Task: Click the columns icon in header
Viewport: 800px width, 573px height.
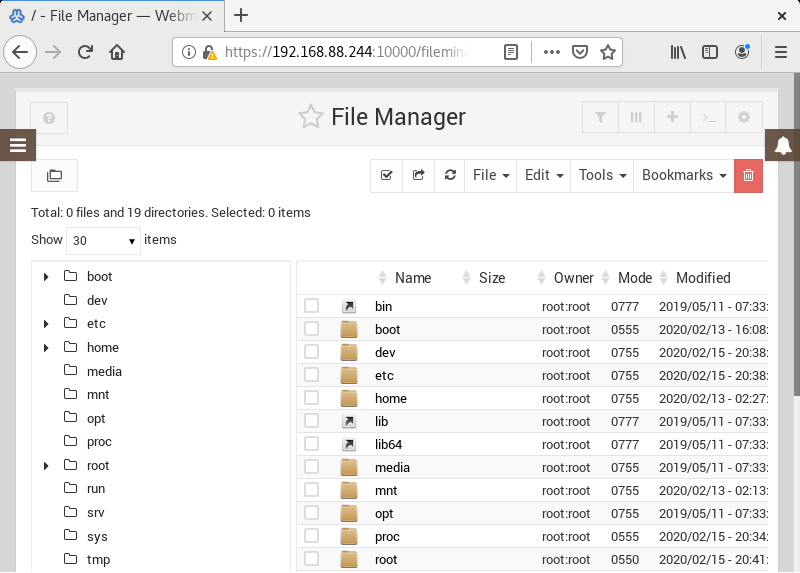Action: pos(636,117)
